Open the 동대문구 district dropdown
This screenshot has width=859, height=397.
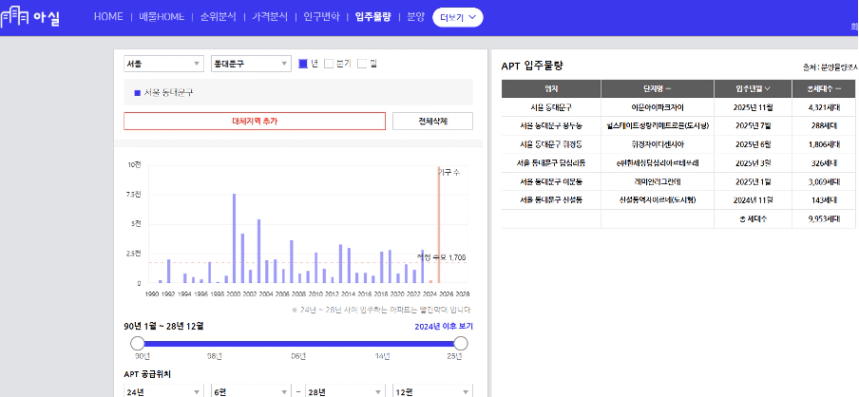point(250,64)
